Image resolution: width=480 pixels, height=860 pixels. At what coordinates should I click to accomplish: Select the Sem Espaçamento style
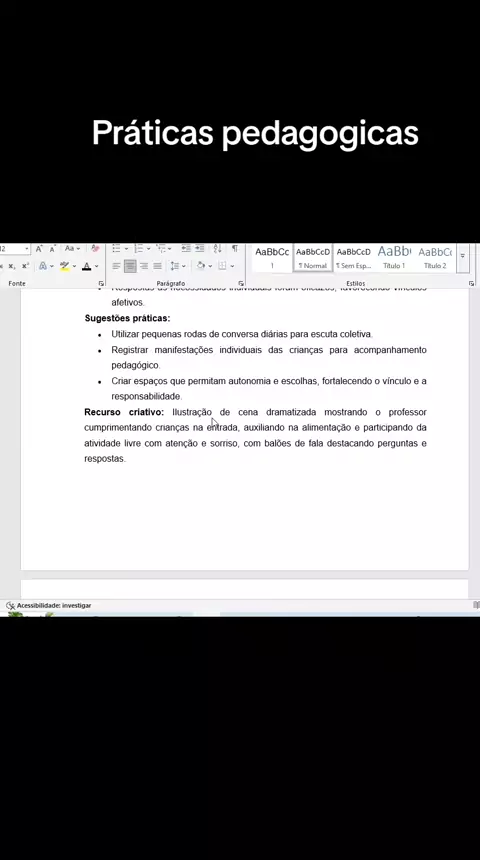353,258
